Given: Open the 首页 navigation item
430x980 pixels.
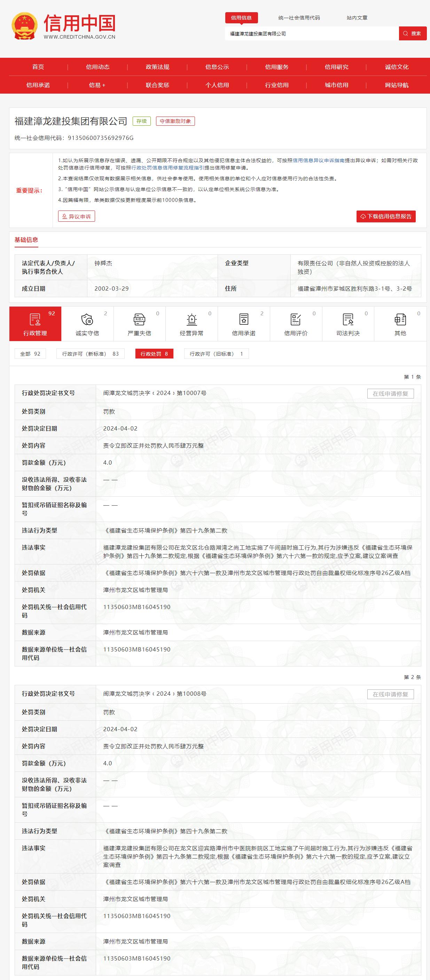Looking at the screenshot, I should tap(38, 67).
